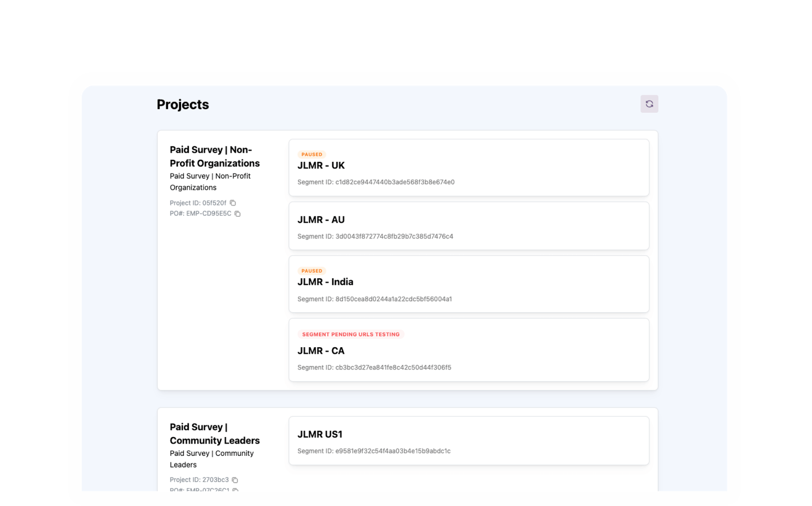Open the JLMR - CA segment card

468,350
